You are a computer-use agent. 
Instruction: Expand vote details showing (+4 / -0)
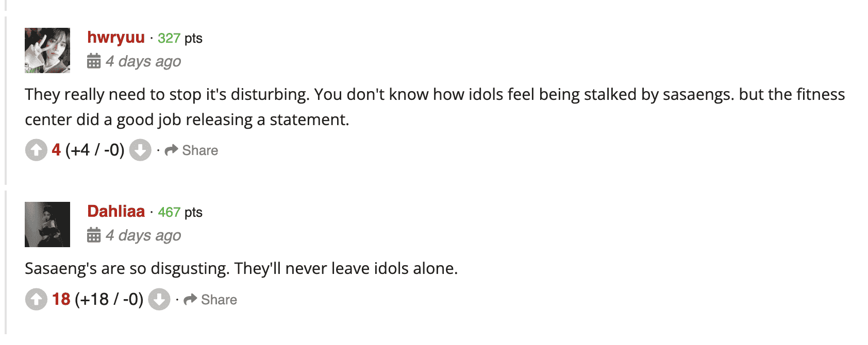[x=94, y=150]
